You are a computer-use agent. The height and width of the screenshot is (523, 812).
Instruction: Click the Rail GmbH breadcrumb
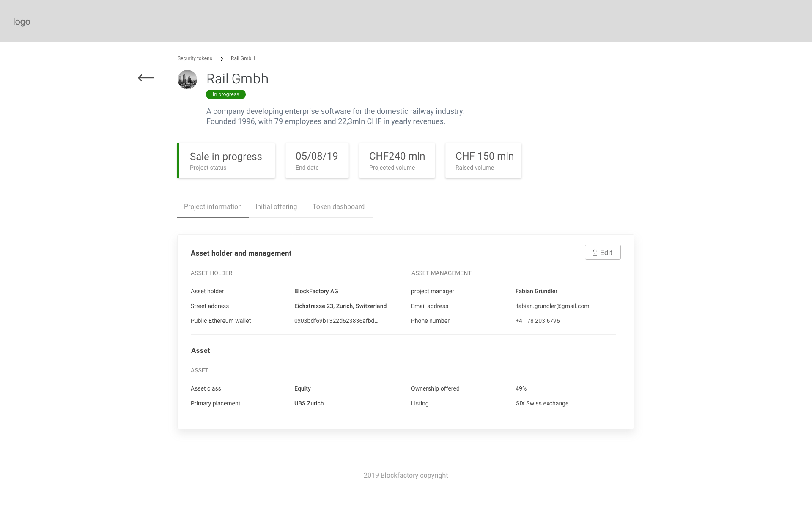(x=243, y=58)
